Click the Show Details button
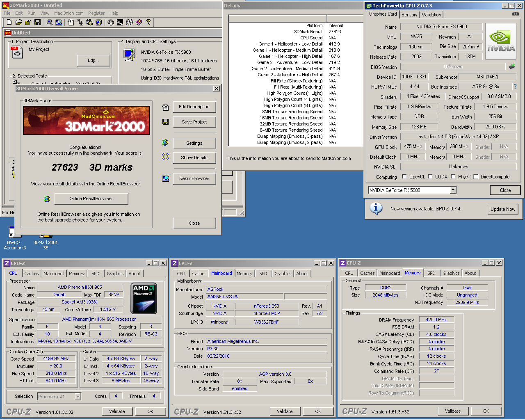 [194, 157]
